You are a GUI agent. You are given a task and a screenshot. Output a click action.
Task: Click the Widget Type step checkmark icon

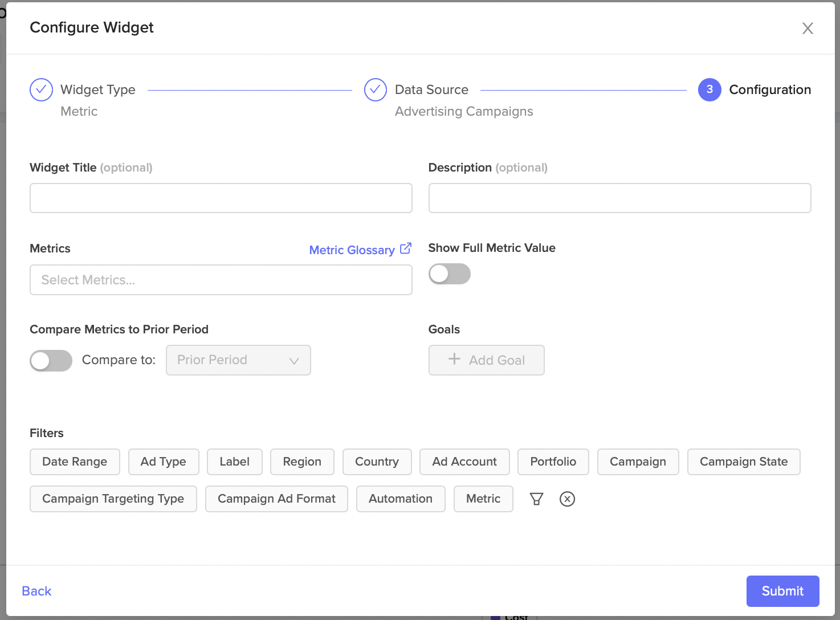(41, 89)
